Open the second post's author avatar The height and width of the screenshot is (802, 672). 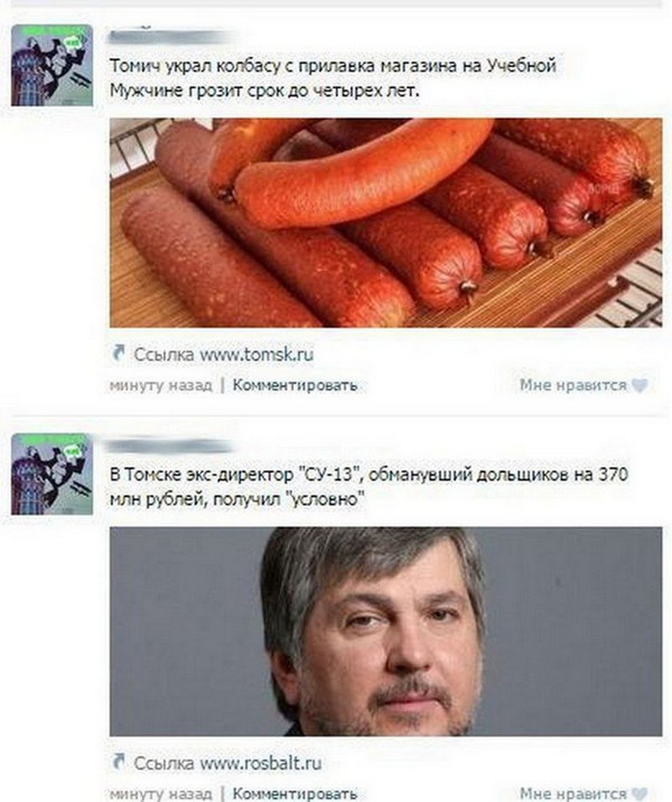[x=52, y=474]
